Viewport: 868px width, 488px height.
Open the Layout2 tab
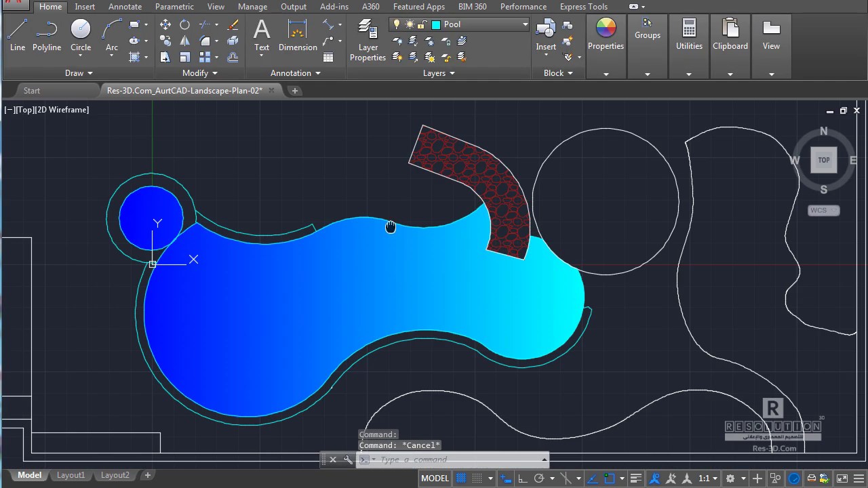(x=115, y=475)
